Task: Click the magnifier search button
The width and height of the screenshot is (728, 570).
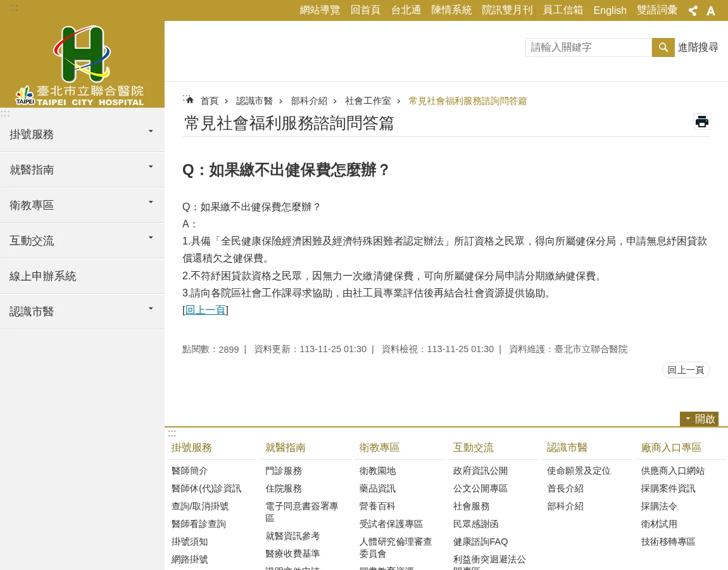Action: pyautogui.click(x=663, y=47)
